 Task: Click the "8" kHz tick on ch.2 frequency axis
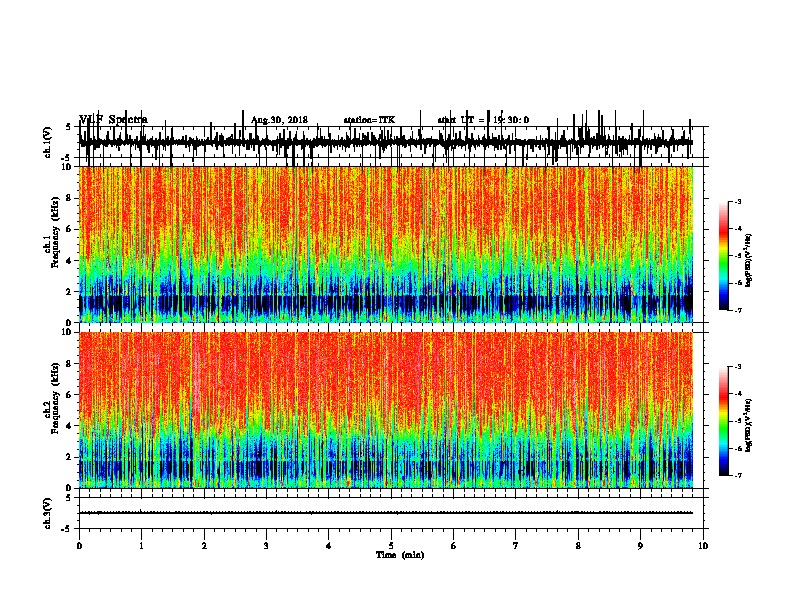pos(69,363)
